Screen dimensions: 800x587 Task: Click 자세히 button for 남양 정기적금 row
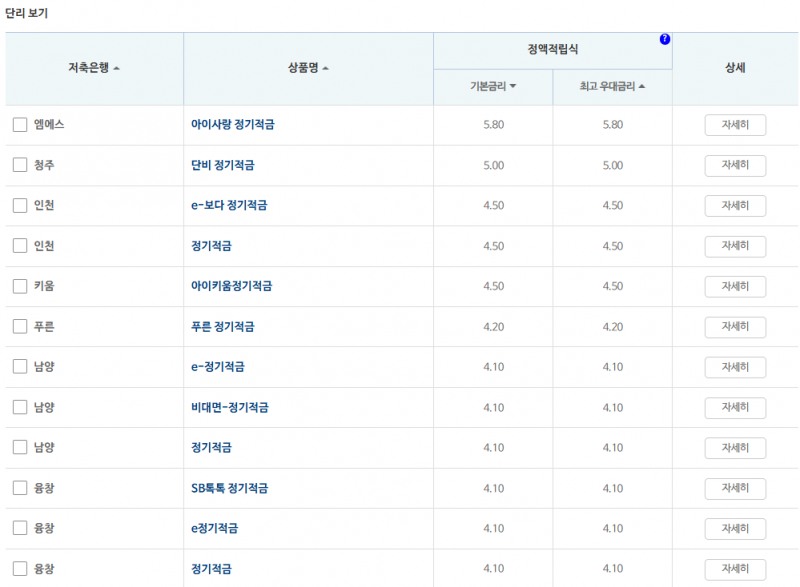pos(735,448)
